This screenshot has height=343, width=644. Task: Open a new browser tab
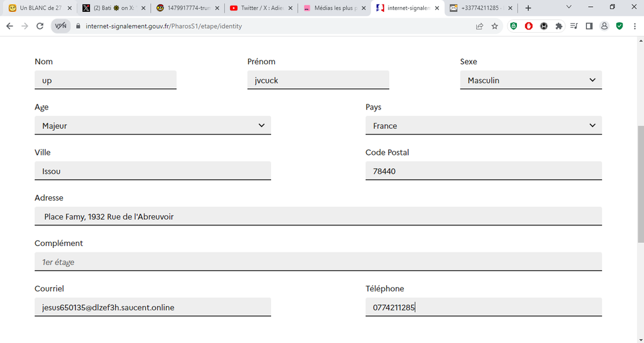click(528, 8)
